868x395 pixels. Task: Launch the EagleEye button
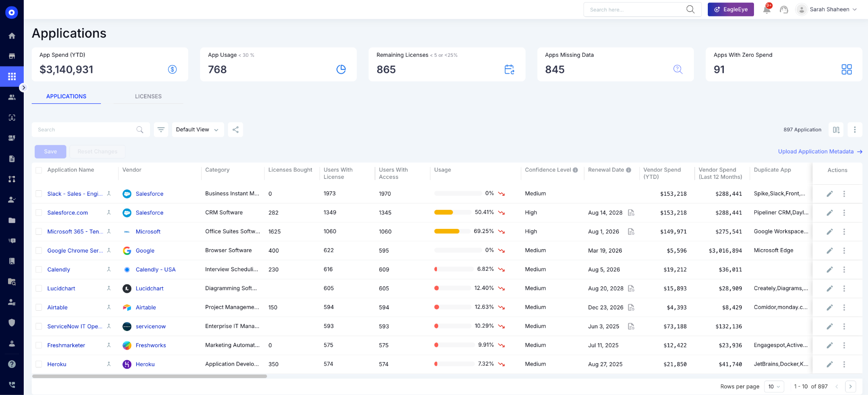(x=731, y=9)
